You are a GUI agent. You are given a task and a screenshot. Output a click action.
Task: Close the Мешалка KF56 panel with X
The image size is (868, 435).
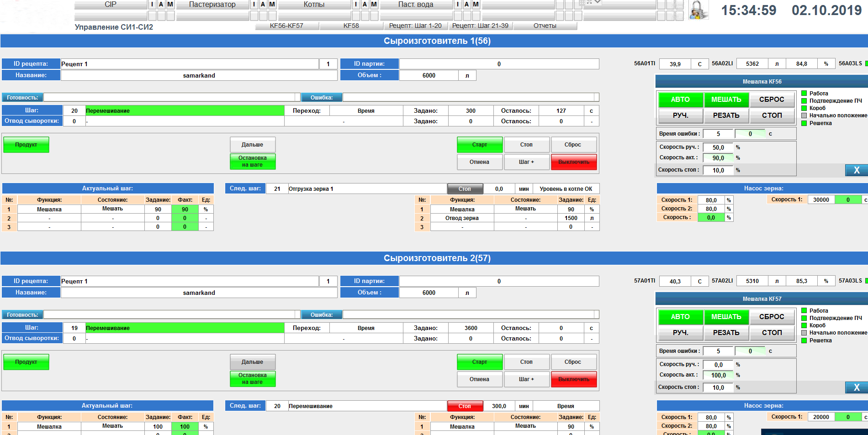coord(856,170)
